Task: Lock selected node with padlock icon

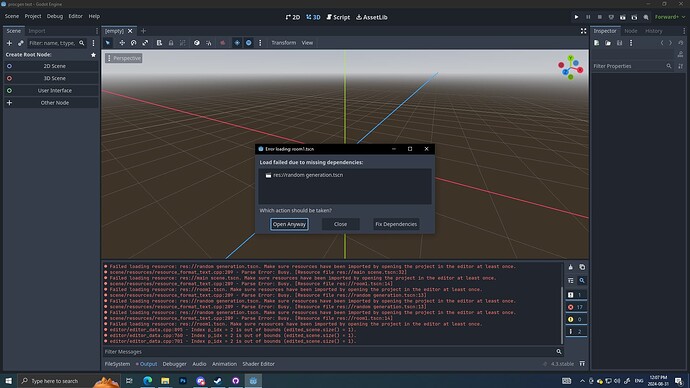Action: (x=171, y=43)
